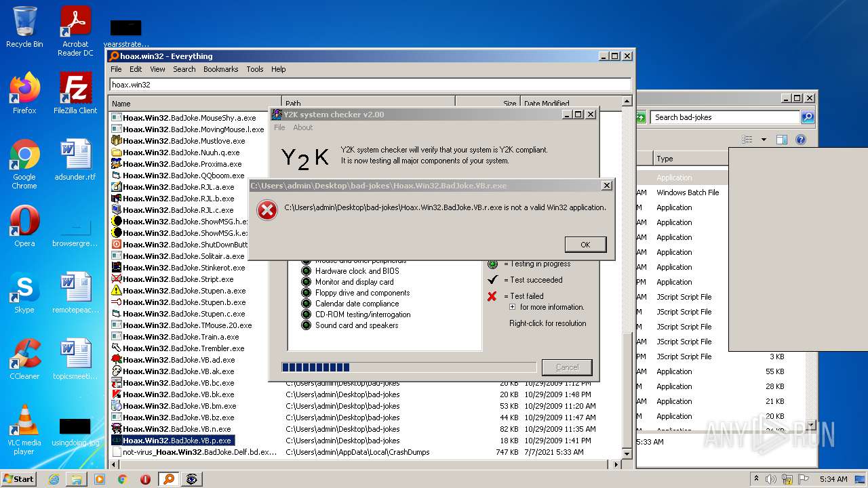This screenshot has height=488, width=868.
Task: Click 'Hardware clock and BIOS' test item
Action: (x=357, y=271)
